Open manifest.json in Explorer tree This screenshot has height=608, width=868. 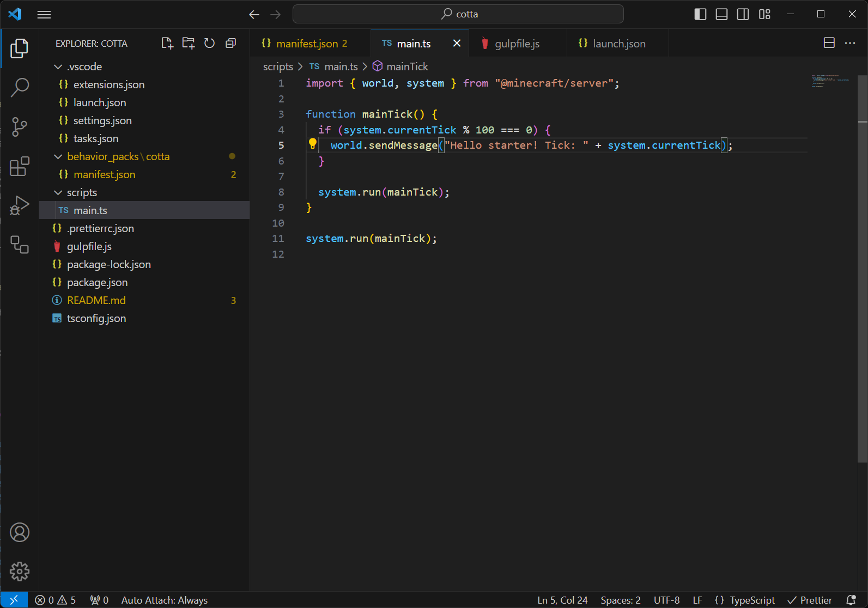(144, 174)
